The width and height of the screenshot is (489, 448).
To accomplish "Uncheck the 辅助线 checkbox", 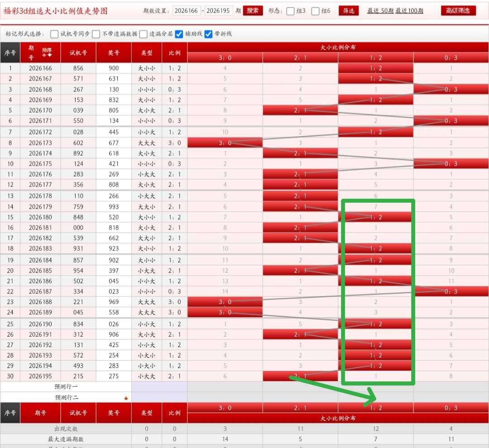I will pos(179,34).
